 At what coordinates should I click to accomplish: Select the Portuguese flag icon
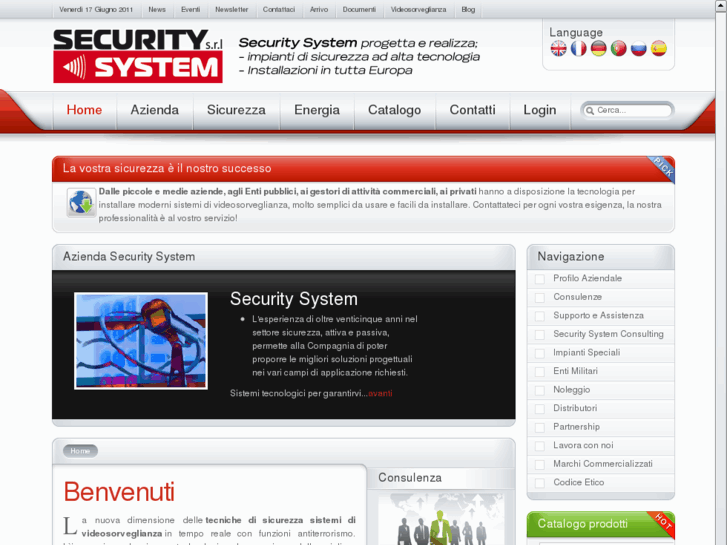click(619, 48)
